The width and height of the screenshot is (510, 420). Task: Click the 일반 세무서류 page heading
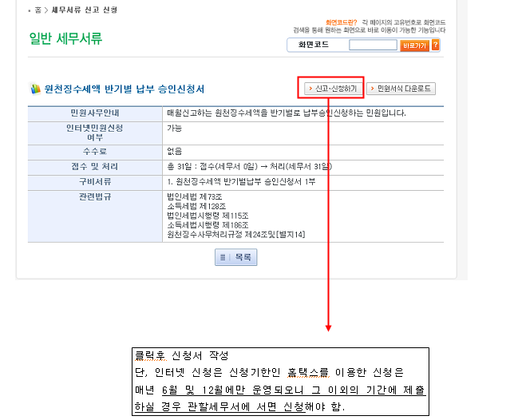(65, 39)
